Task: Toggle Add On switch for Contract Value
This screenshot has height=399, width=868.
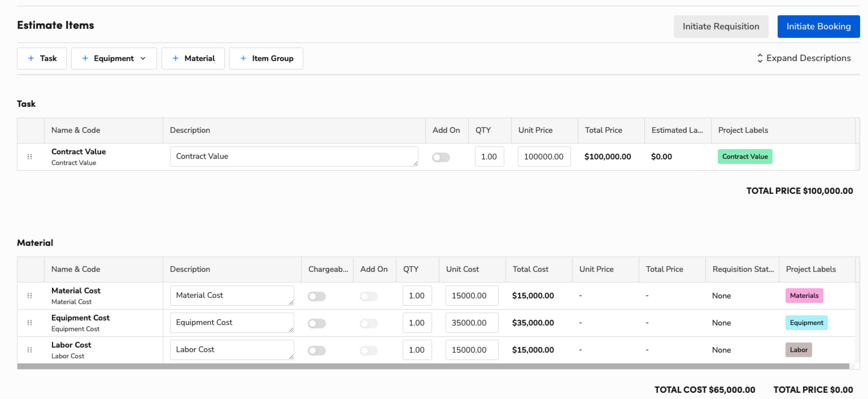Action: click(x=441, y=157)
